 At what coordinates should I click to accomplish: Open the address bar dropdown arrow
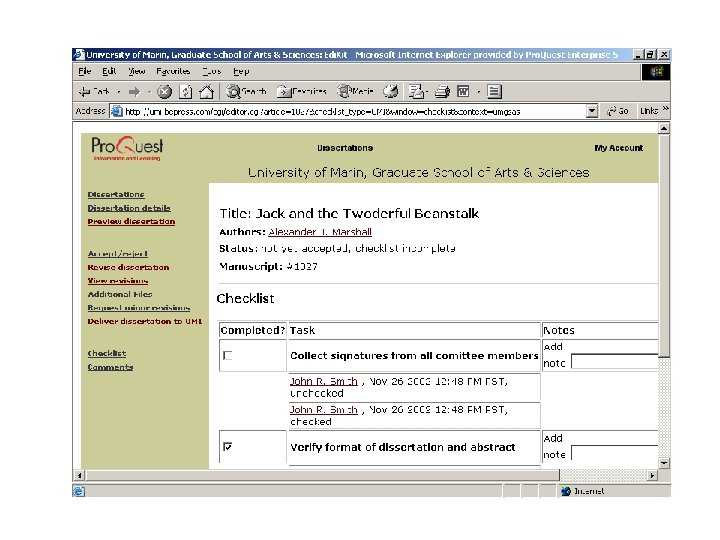pyautogui.click(x=592, y=111)
